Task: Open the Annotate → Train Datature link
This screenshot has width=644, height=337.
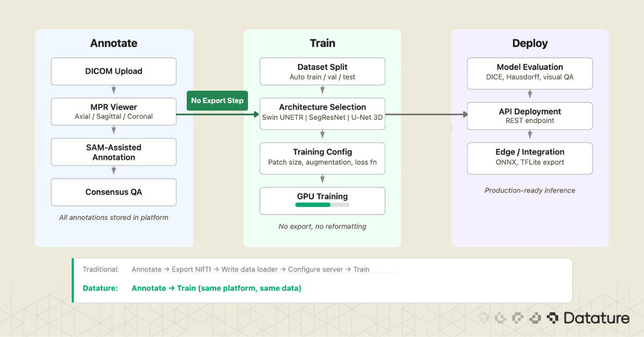Action: [x=217, y=288]
